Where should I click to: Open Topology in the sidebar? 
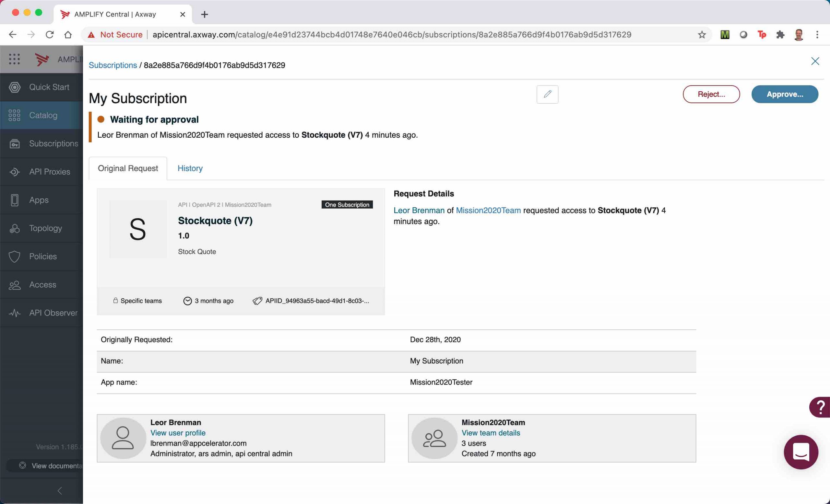point(41,228)
